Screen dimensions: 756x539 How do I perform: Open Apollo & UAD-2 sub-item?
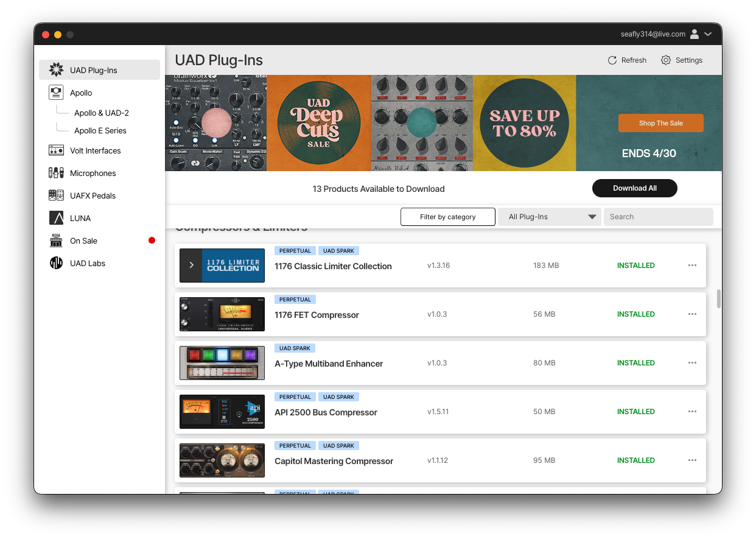(102, 113)
